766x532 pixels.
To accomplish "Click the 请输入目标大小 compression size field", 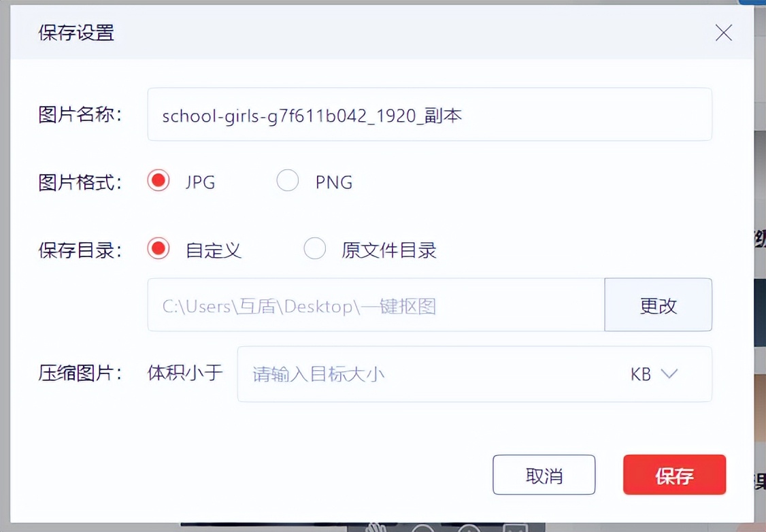I will (408, 373).
